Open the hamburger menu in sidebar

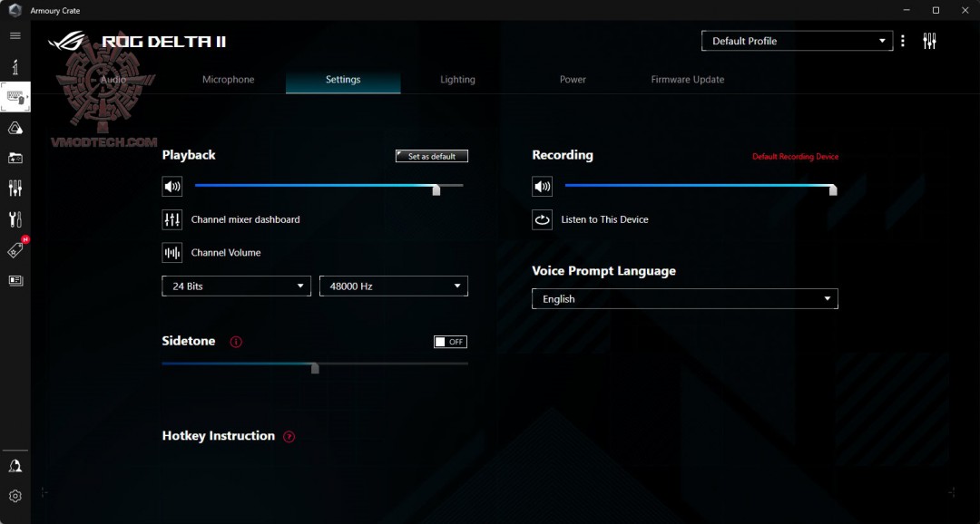click(x=15, y=35)
